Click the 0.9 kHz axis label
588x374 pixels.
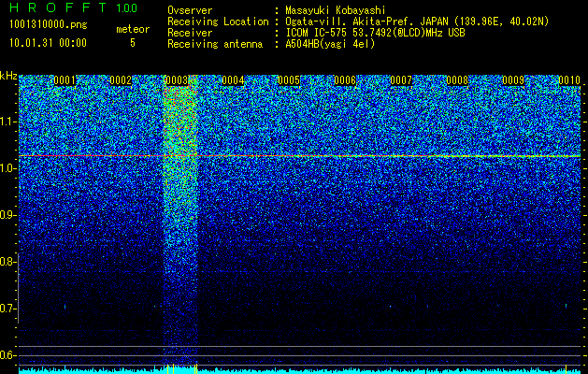tap(7, 215)
